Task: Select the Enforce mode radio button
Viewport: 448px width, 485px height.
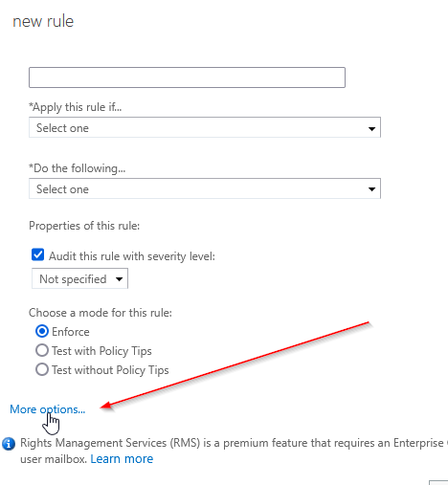Action: pyautogui.click(x=42, y=332)
